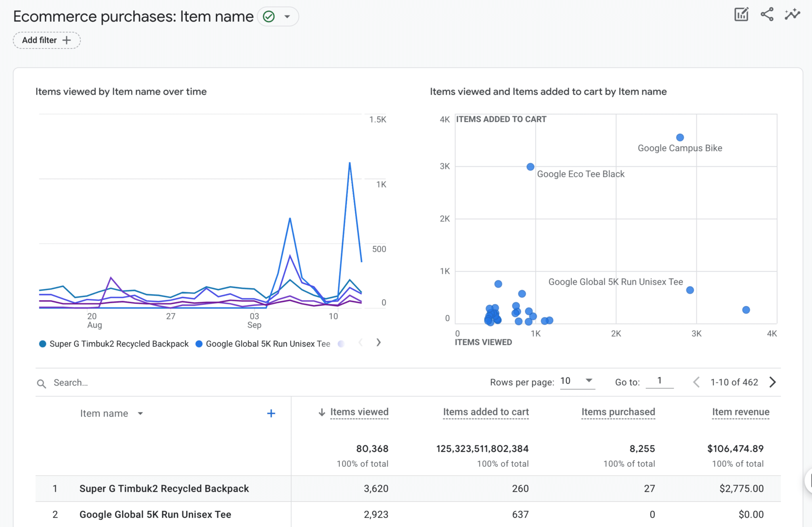Open the Rows per page dropdown

[x=578, y=381]
